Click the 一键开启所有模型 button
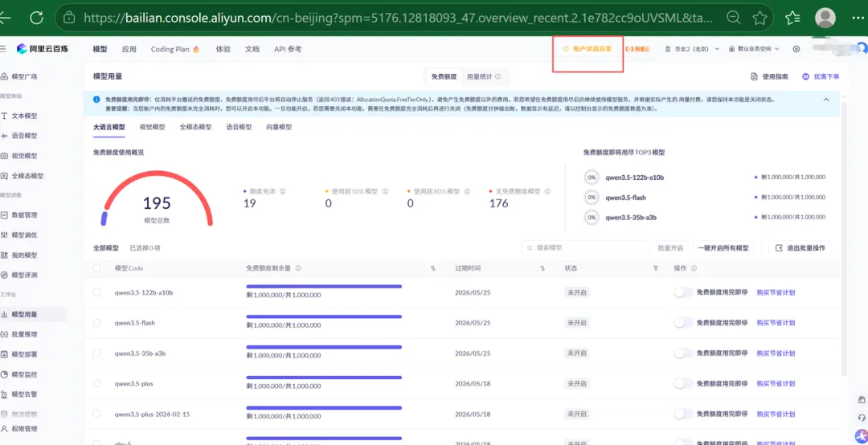Image resolution: width=868 pixels, height=445 pixels. click(723, 248)
